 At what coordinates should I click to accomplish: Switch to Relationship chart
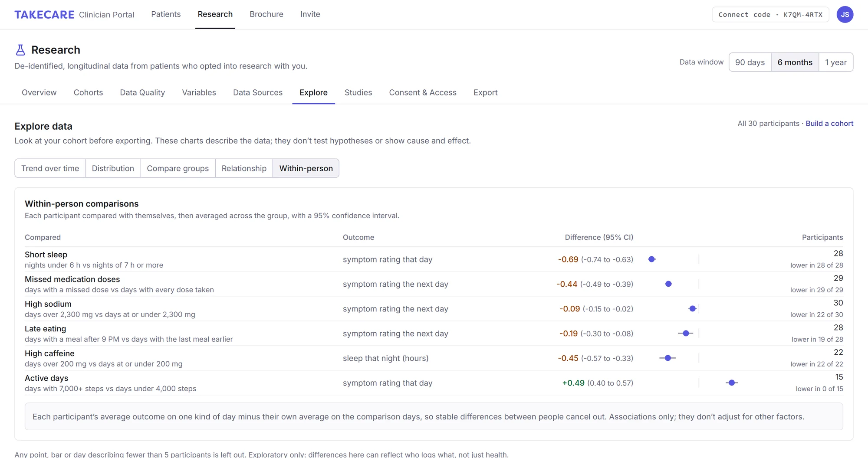click(x=244, y=168)
